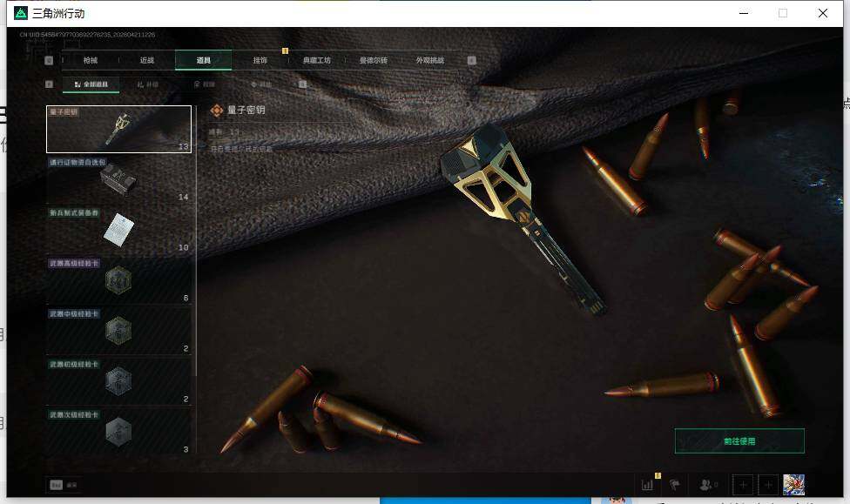Select the 道具 tab

tap(203, 60)
